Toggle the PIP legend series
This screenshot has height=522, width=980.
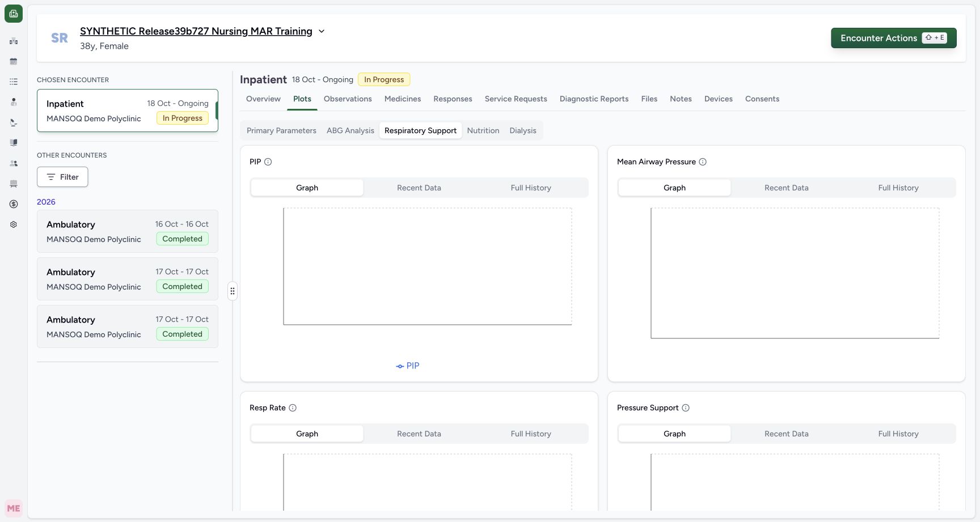[x=408, y=366]
